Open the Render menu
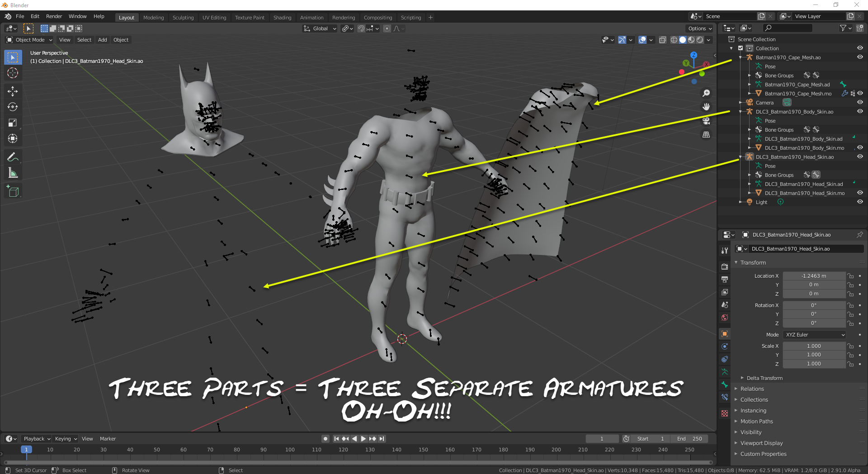 coord(54,16)
